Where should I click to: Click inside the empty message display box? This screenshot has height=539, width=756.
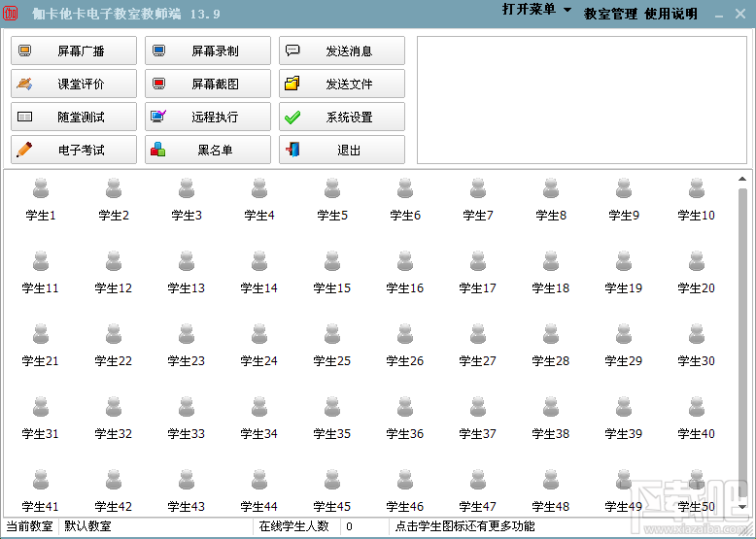click(581, 100)
